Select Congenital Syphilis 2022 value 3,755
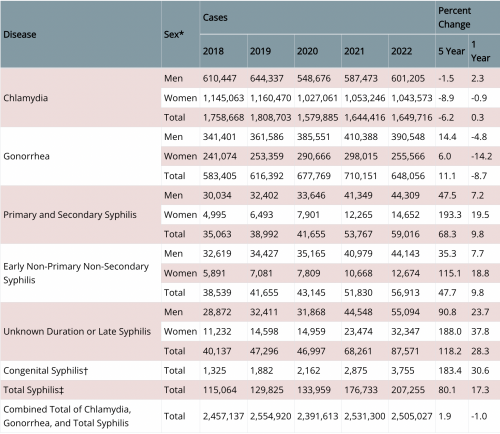The image size is (500, 434). pos(403,371)
